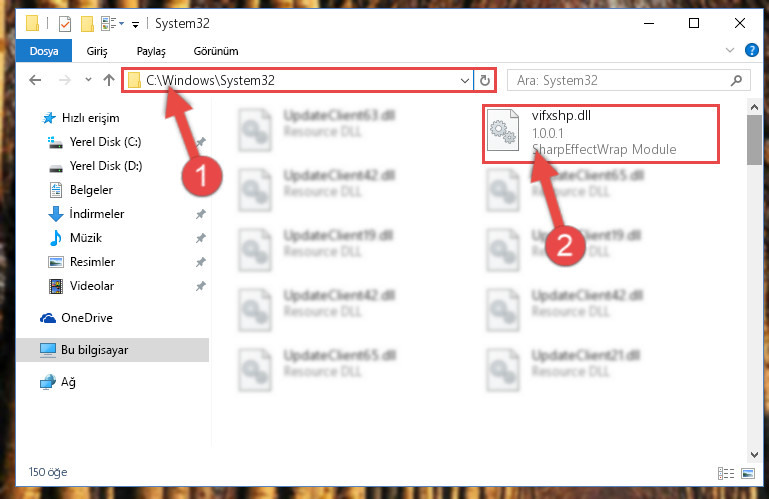The height and width of the screenshot is (499, 769).
Task: Click the search magnifier icon
Action: (x=736, y=80)
